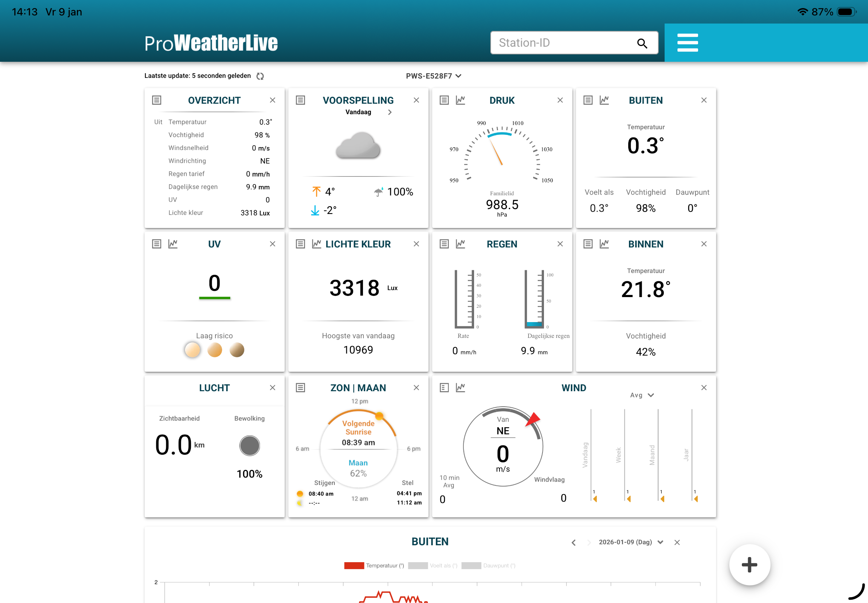The height and width of the screenshot is (603, 868).
Task: Click the search magnifier icon
Action: (642, 43)
